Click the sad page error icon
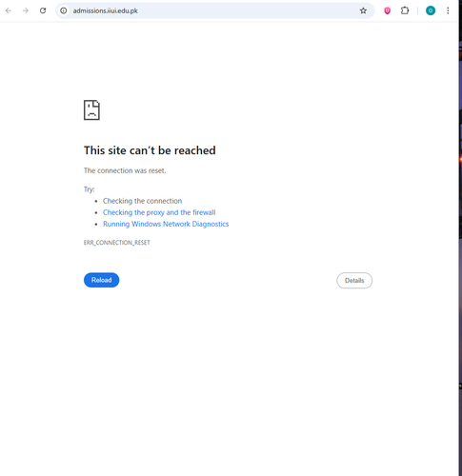The width and height of the screenshot is (462, 476). (91, 110)
